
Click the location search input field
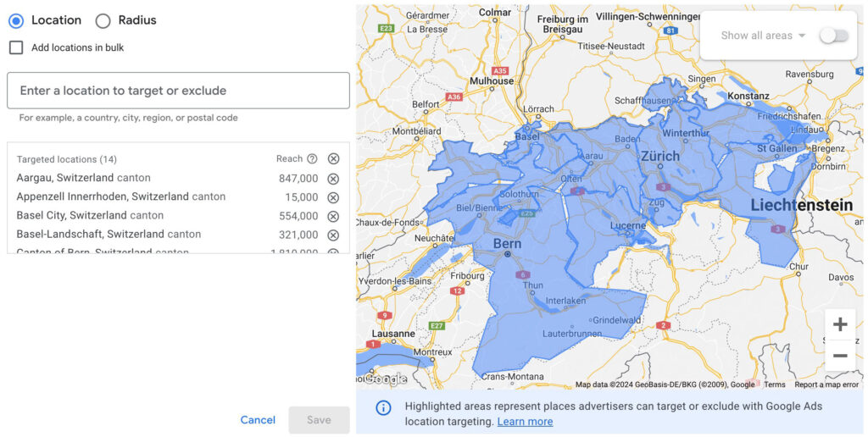point(178,90)
